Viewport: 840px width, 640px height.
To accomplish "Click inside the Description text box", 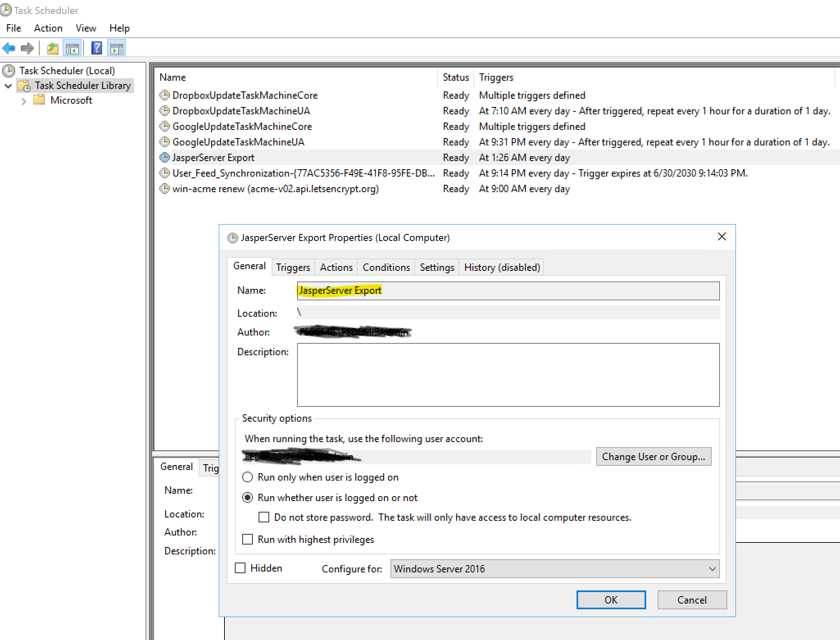I will (508, 375).
